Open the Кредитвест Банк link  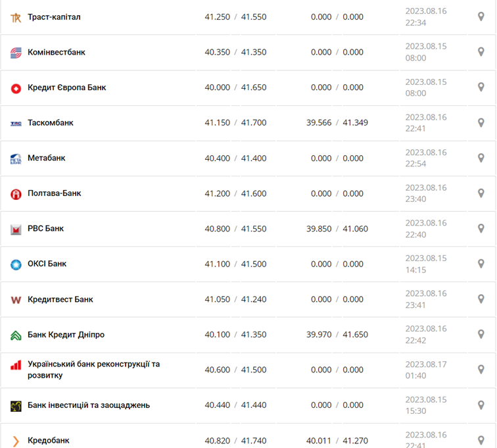[x=60, y=299]
